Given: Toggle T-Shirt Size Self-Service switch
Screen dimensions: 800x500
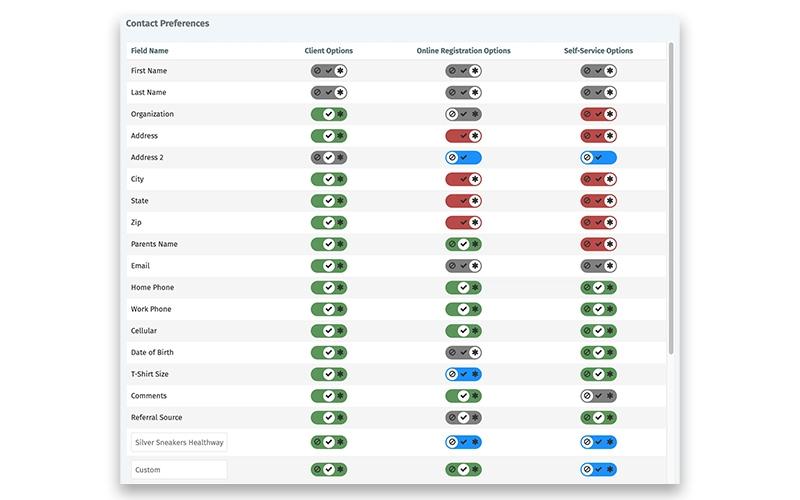Looking at the screenshot, I should (598, 374).
